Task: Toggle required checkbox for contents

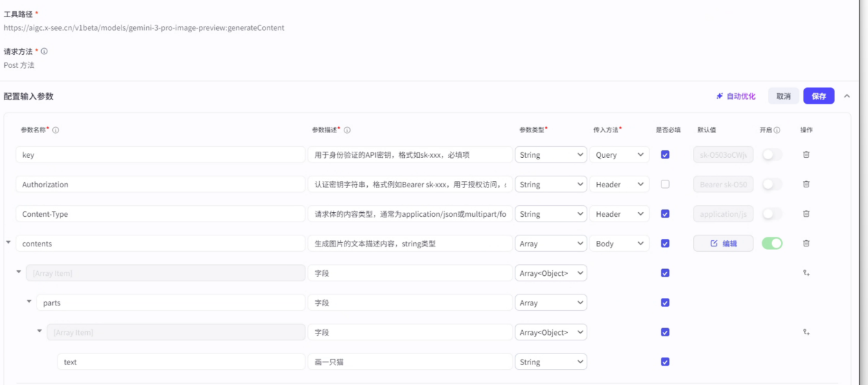Action: click(665, 243)
